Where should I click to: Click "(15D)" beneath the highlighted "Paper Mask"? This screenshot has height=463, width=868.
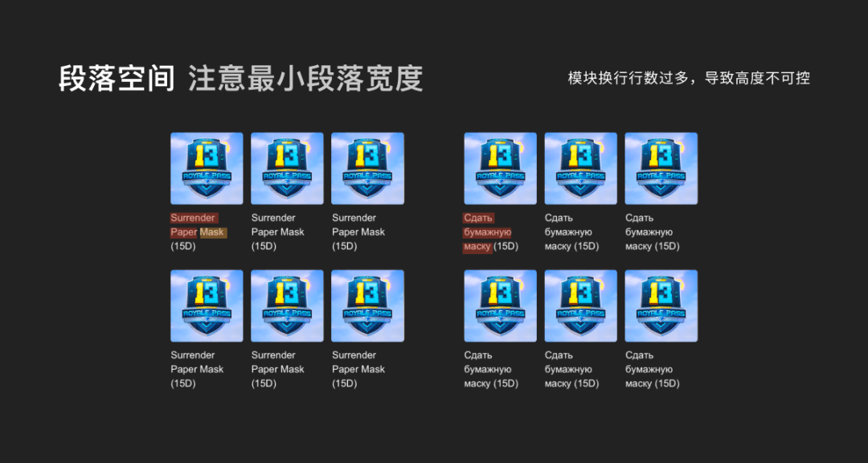[x=183, y=247]
